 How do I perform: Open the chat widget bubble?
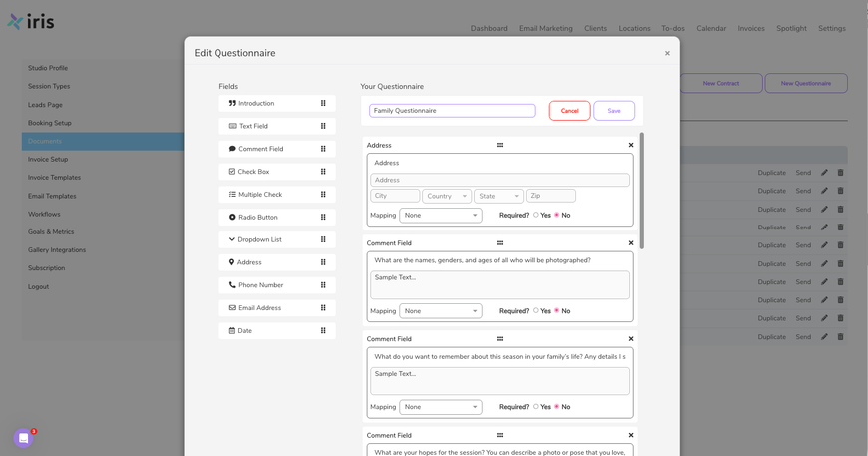pos(23,438)
